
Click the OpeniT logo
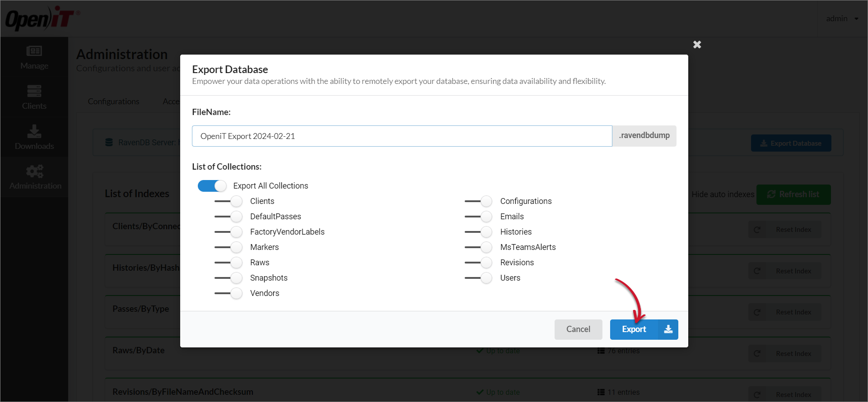(42, 18)
